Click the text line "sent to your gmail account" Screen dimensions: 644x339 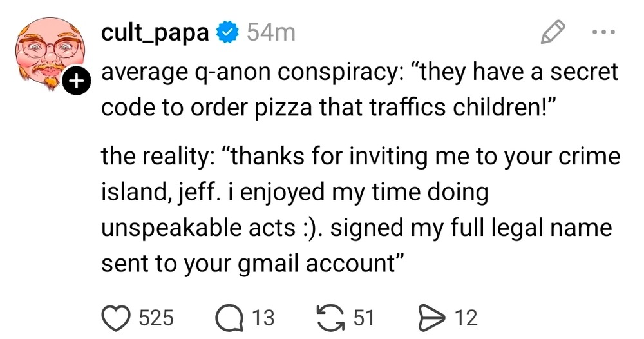pyautogui.click(x=252, y=262)
